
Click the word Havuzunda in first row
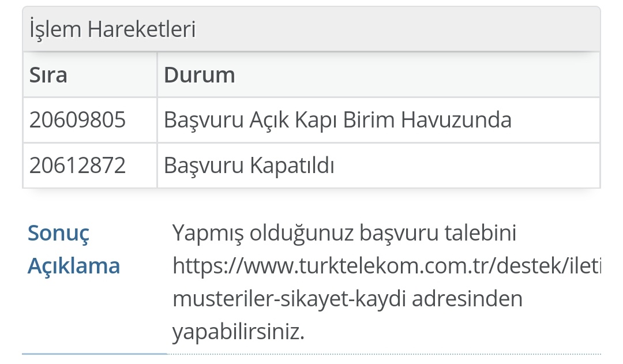tap(456, 119)
